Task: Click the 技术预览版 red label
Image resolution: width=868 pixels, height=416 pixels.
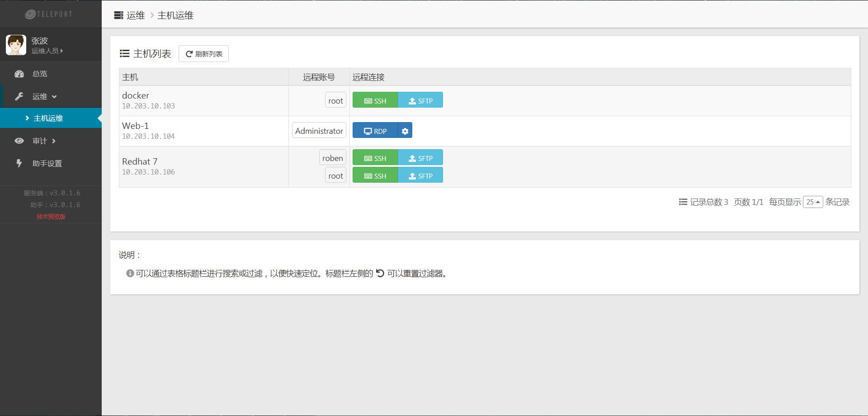Action: pos(51,217)
